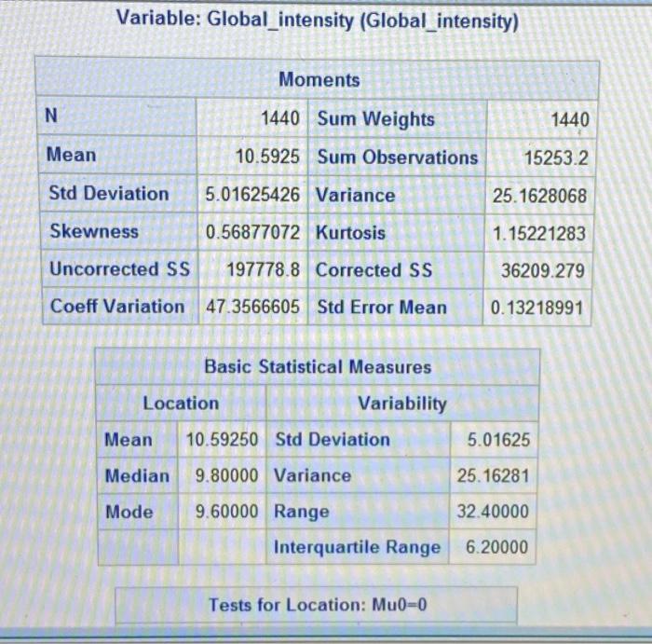Click the Sum Weights label

tap(376, 119)
